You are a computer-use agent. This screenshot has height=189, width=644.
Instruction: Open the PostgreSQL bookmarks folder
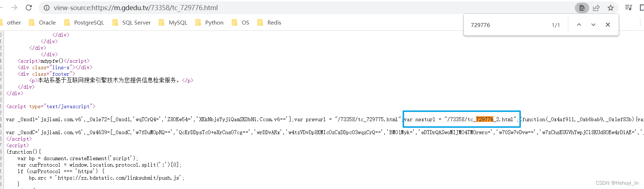84,22
